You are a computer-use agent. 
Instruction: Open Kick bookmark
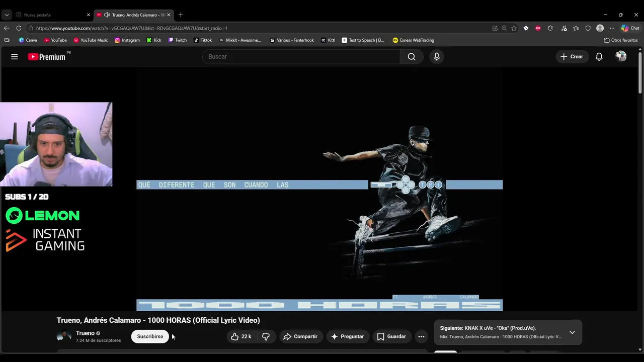pyautogui.click(x=154, y=40)
